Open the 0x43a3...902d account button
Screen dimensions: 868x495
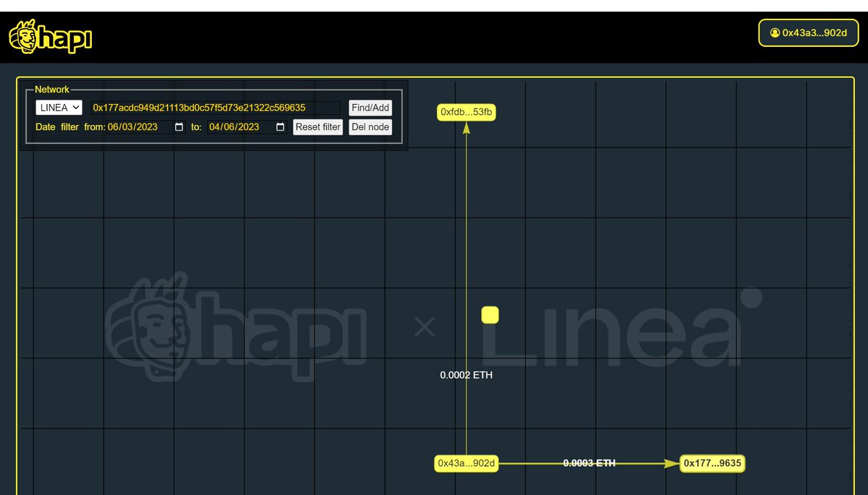pyautogui.click(x=807, y=33)
